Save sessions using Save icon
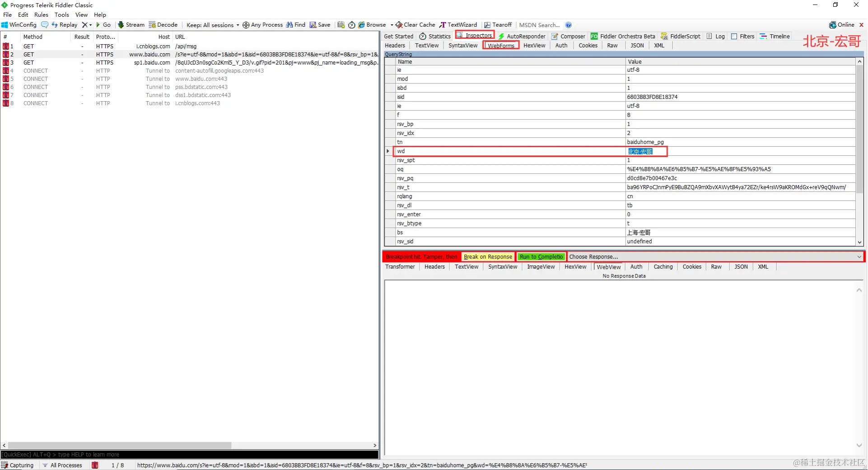This screenshot has height=470, width=868. (x=320, y=25)
